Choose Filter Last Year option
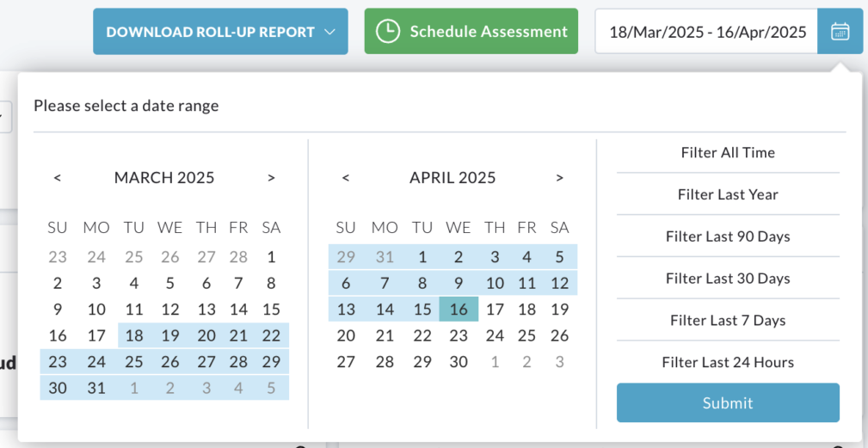 tap(728, 194)
